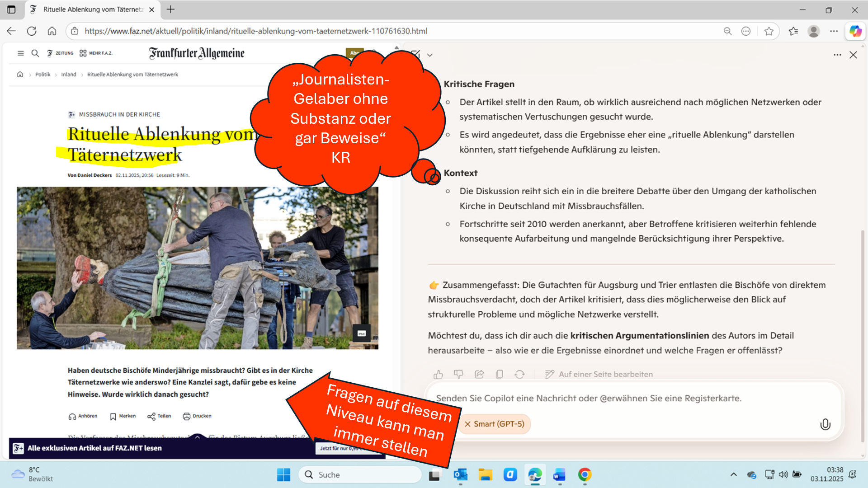Open the FAZ hamburger menu
The height and width of the screenshot is (488, 868).
point(20,53)
